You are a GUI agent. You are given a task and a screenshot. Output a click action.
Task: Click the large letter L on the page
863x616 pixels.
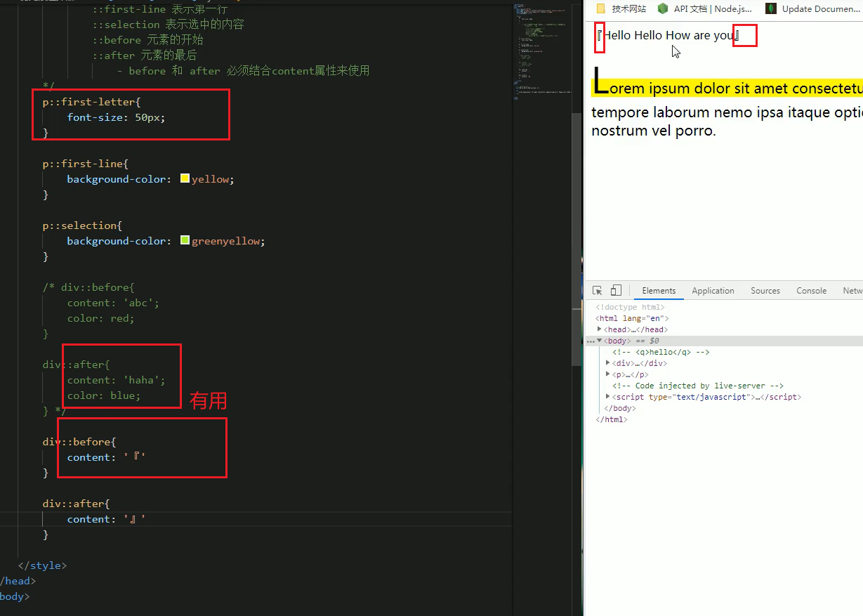[x=600, y=81]
